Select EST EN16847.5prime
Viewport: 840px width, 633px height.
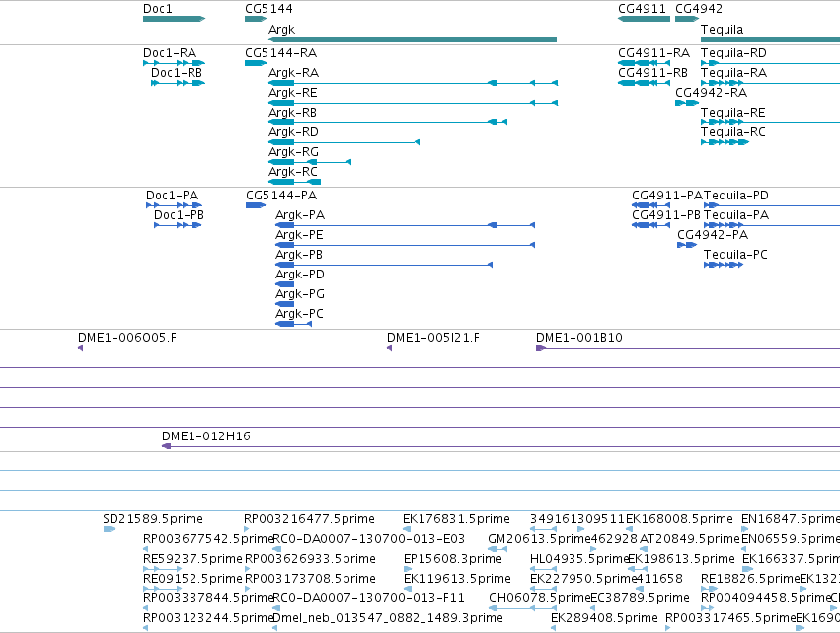tap(744, 529)
